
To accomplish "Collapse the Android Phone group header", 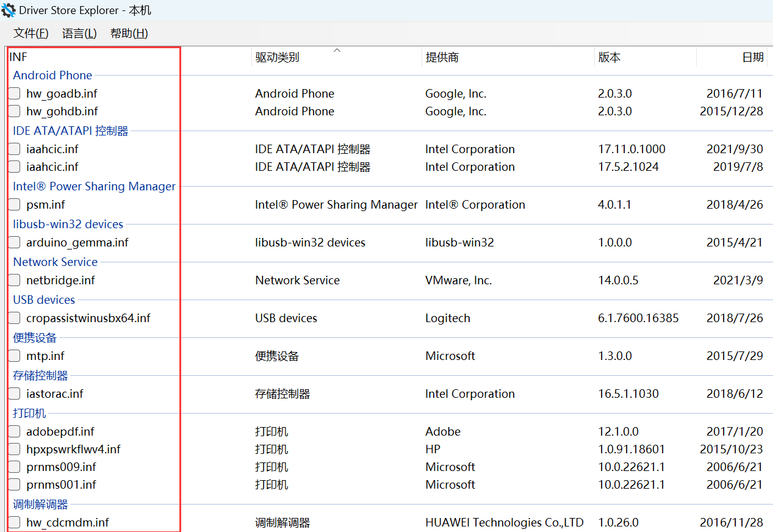I will [52, 76].
